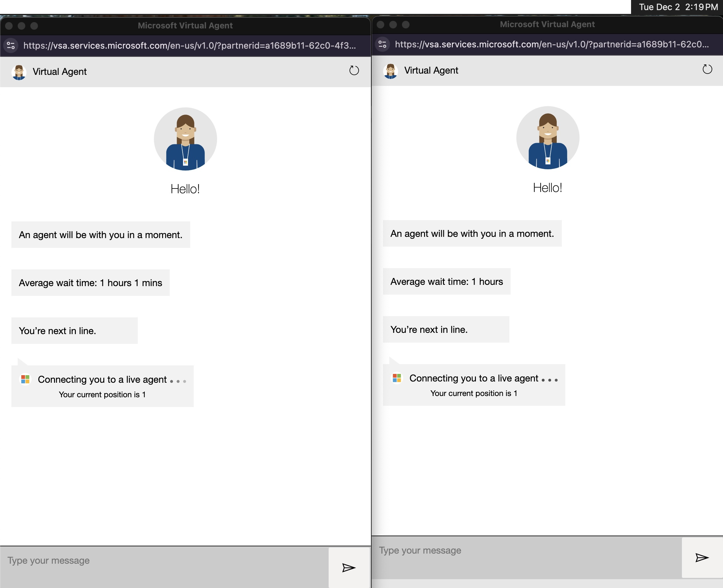Click 'Connecting you to a live agent' left window
Screen dimensions: 723x588
tap(102, 379)
